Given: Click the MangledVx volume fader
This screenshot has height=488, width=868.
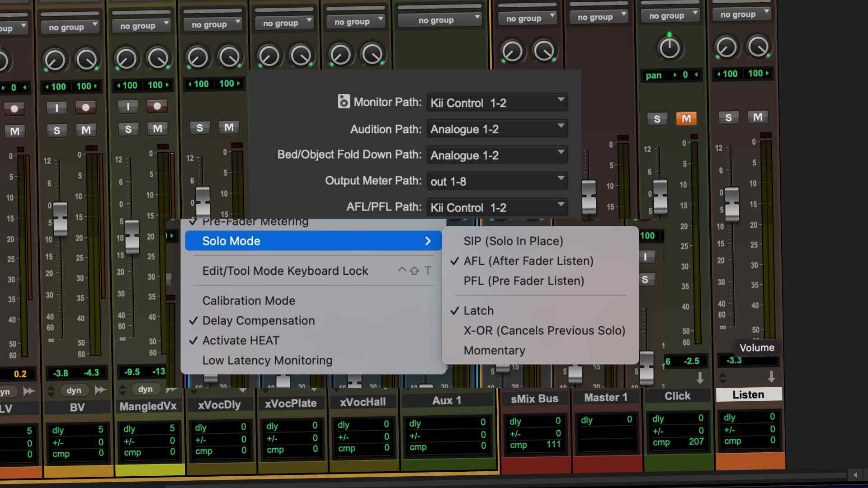Looking at the screenshot, I should point(132,236).
